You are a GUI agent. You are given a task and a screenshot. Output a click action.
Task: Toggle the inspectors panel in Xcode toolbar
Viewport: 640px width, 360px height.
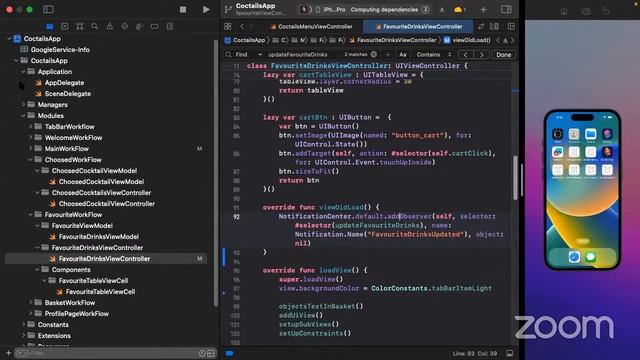point(506,9)
